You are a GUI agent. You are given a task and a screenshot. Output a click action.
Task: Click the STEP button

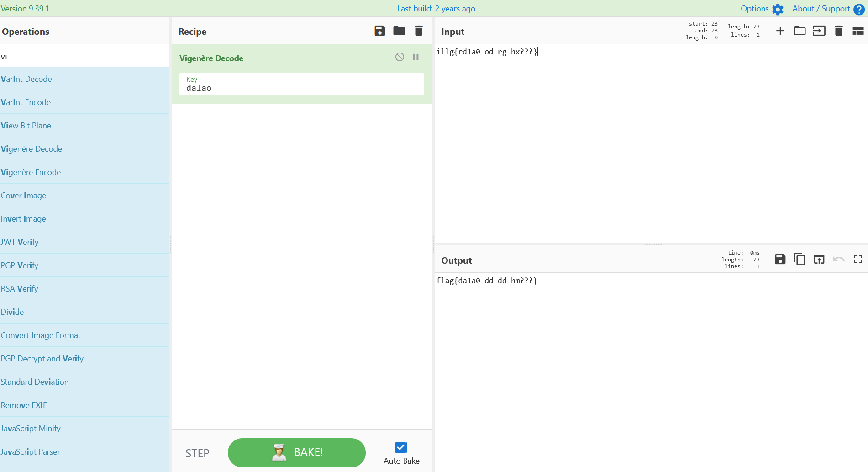(x=197, y=453)
